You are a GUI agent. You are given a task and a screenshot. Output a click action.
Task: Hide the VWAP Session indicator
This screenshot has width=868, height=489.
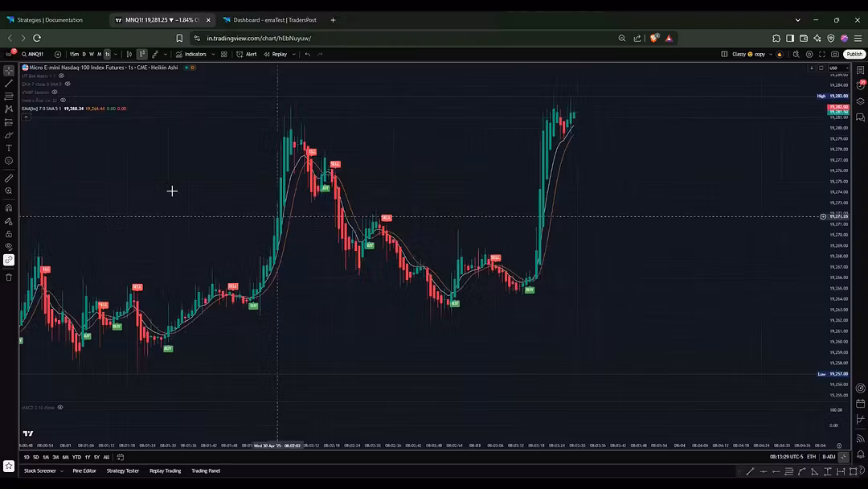55,92
